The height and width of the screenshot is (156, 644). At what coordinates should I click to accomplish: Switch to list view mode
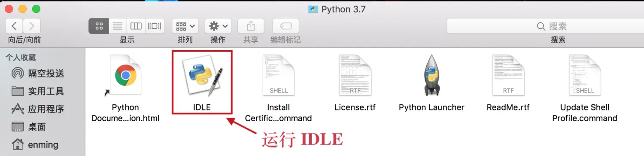[x=118, y=26]
